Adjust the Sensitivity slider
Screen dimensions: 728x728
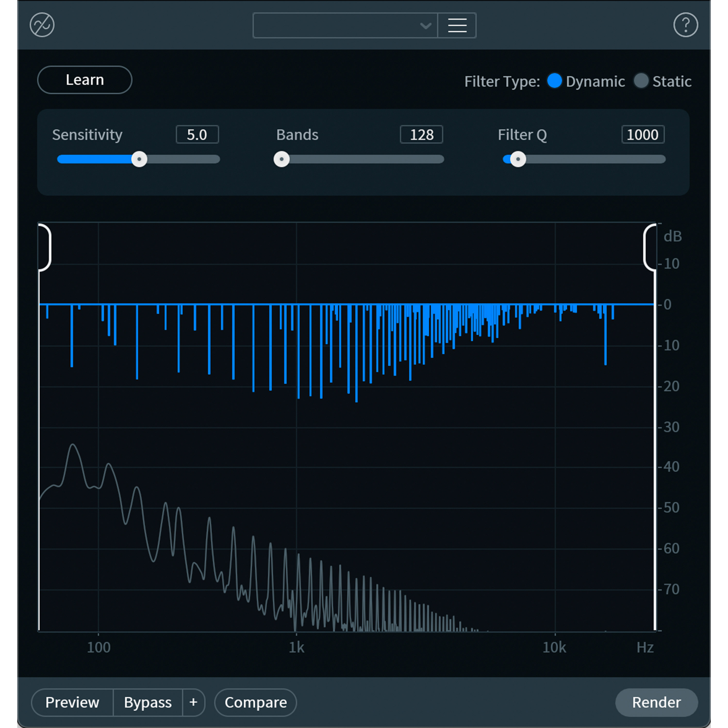pos(139,159)
